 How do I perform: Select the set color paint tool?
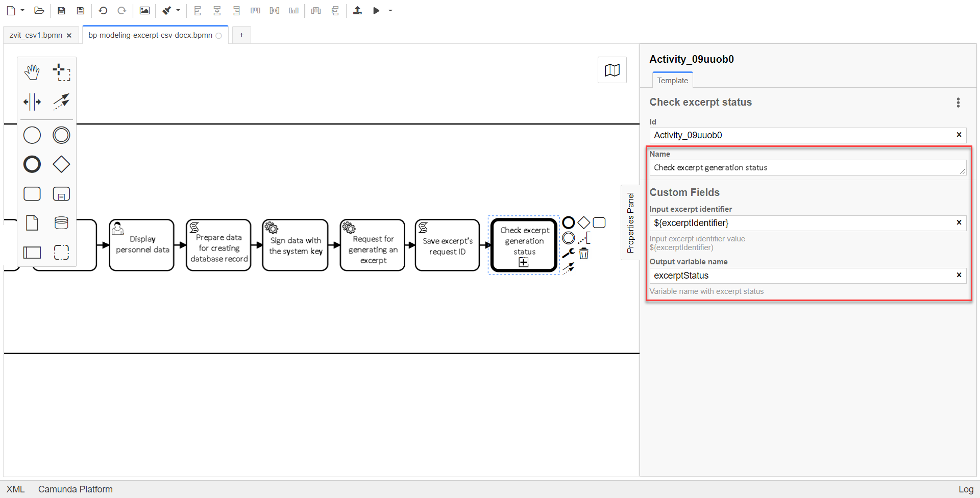click(167, 10)
